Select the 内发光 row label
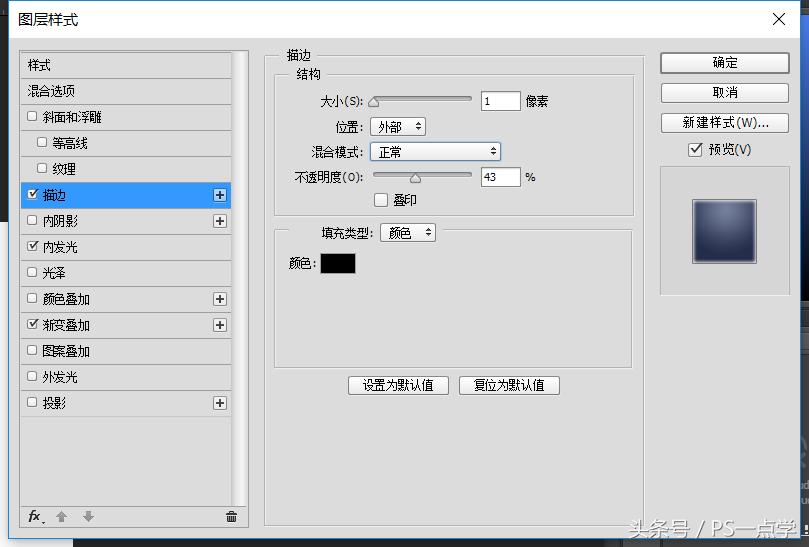This screenshot has width=809, height=547. tap(60, 247)
